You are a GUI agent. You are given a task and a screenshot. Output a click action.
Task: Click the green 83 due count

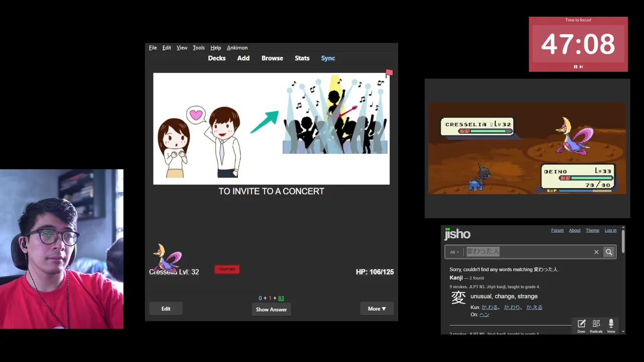click(281, 298)
